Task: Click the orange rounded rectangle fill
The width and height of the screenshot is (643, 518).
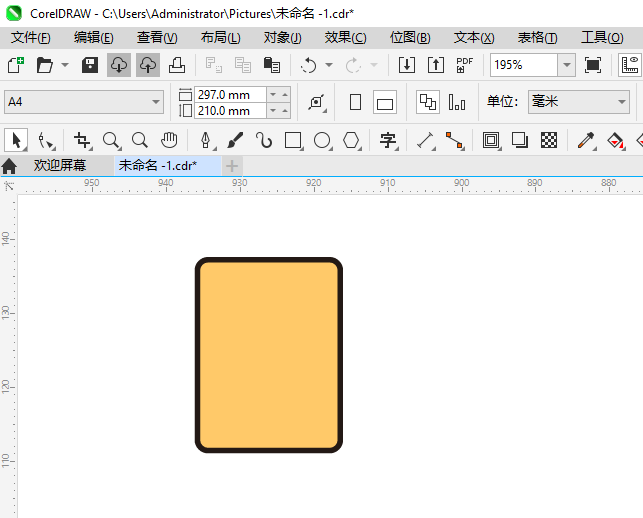Action: pos(269,355)
